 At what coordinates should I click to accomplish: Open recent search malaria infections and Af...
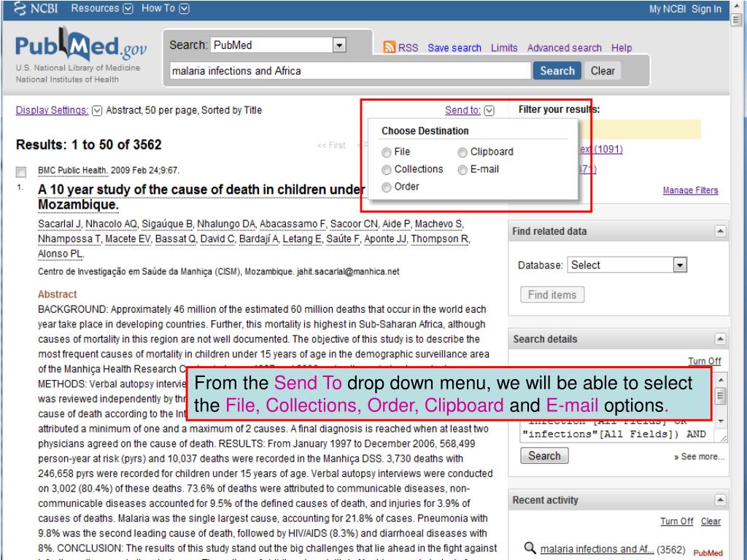tap(597, 549)
